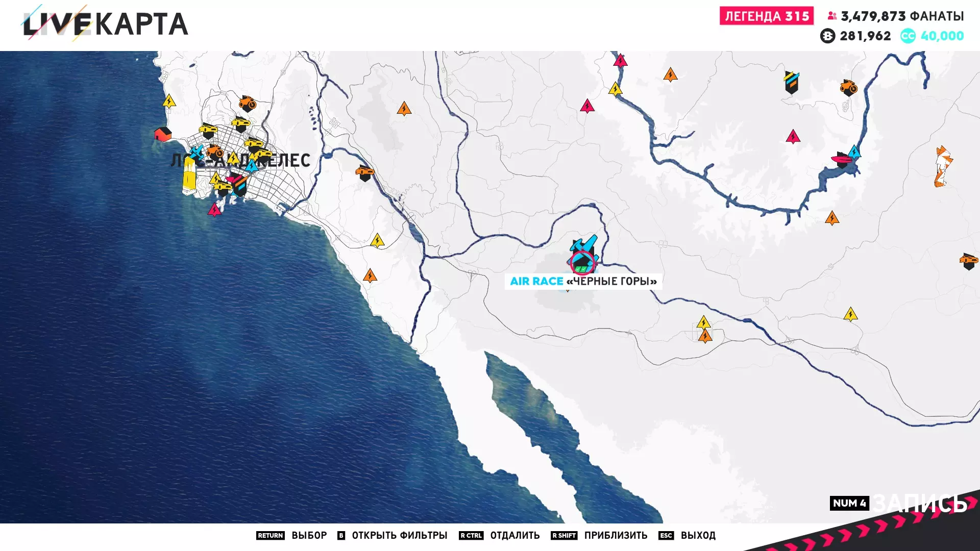980x551 pixels.
Task: Select the orange motorcycle icon at top right
Action: (848, 88)
